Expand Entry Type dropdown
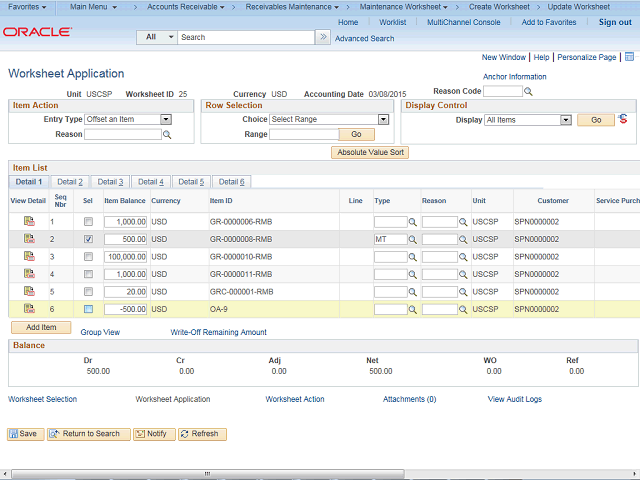Viewport: 640px width, 480px height. (x=166, y=120)
